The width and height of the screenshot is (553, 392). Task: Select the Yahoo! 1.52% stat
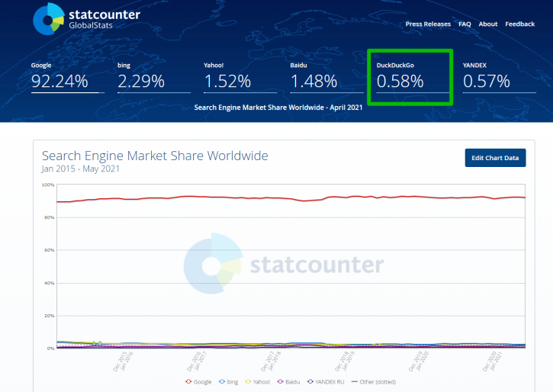point(240,77)
